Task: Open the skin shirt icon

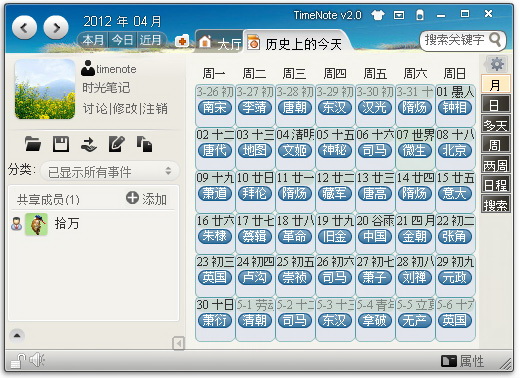Action: coord(378,15)
